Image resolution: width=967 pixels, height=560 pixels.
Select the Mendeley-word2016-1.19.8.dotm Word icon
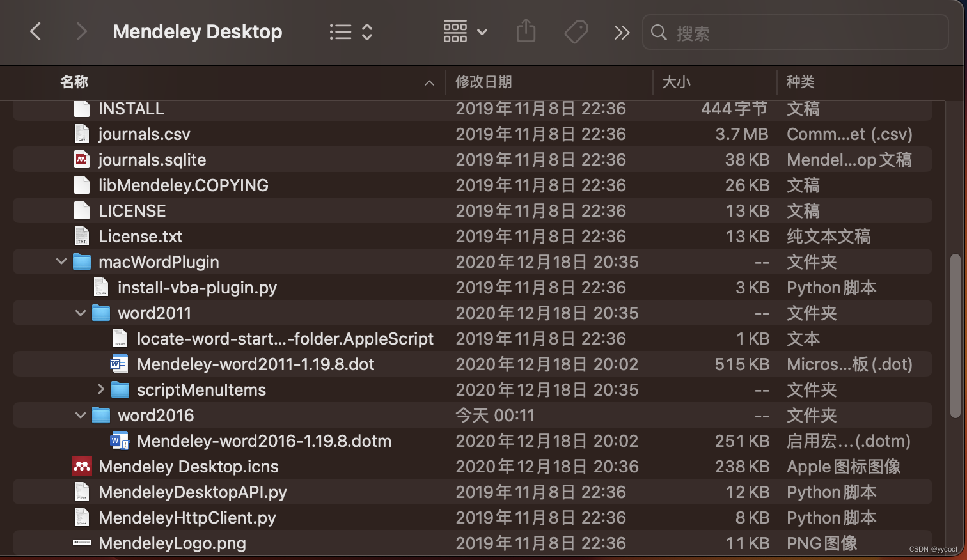pos(120,440)
